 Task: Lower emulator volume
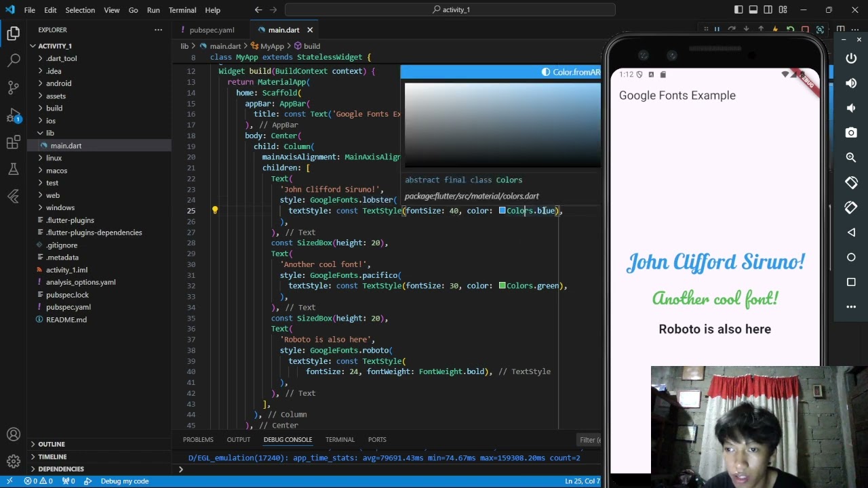[851, 108]
